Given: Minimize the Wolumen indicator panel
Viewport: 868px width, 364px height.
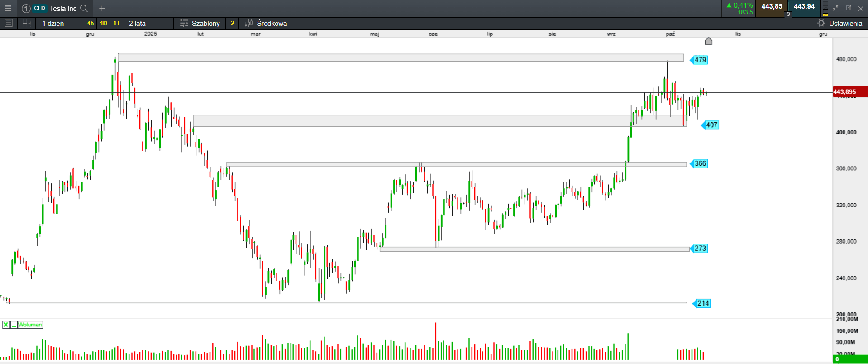Looking at the screenshot, I should pyautogui.click(x=14, y=325).
